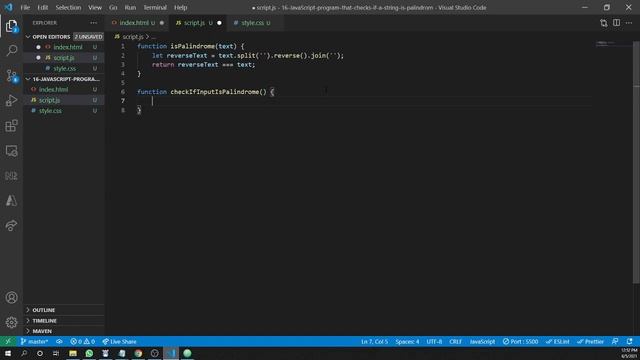Viewport: 640px width, 360px height.
Task: Open the Selection menu
Action: point(68,7)
